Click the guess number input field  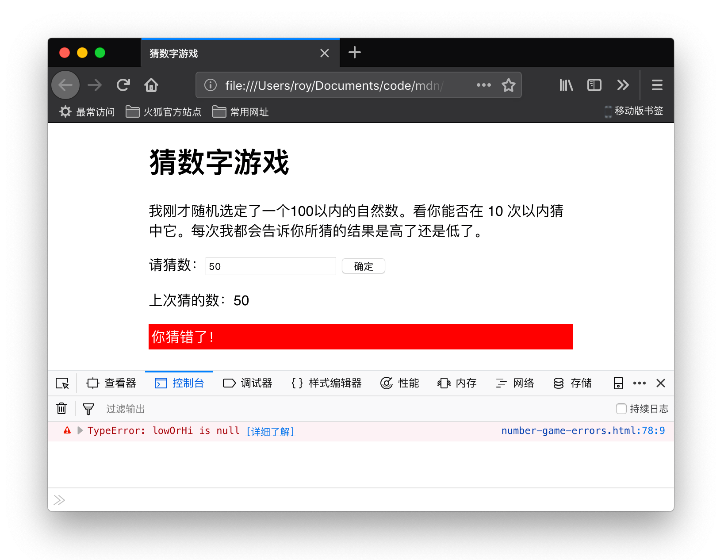(x=271, y=266)
